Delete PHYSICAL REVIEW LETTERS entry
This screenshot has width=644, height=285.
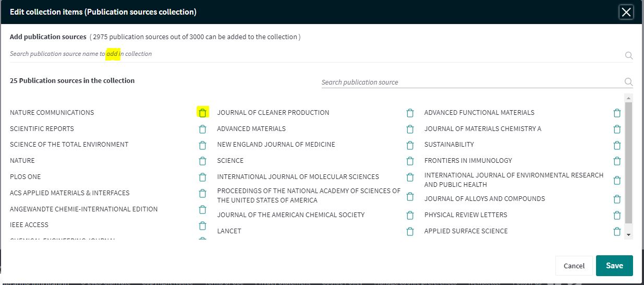click(x=617, y=215)
